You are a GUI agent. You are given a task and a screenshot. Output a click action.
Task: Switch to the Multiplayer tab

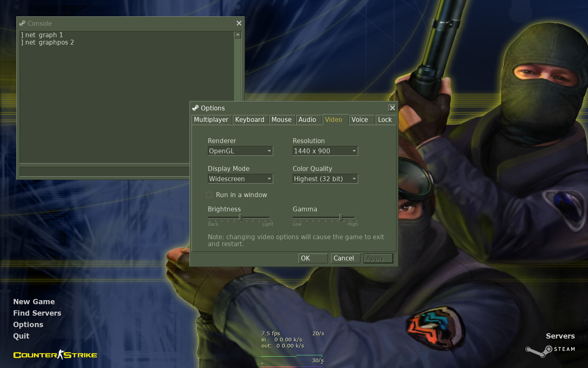coord(212,120)
